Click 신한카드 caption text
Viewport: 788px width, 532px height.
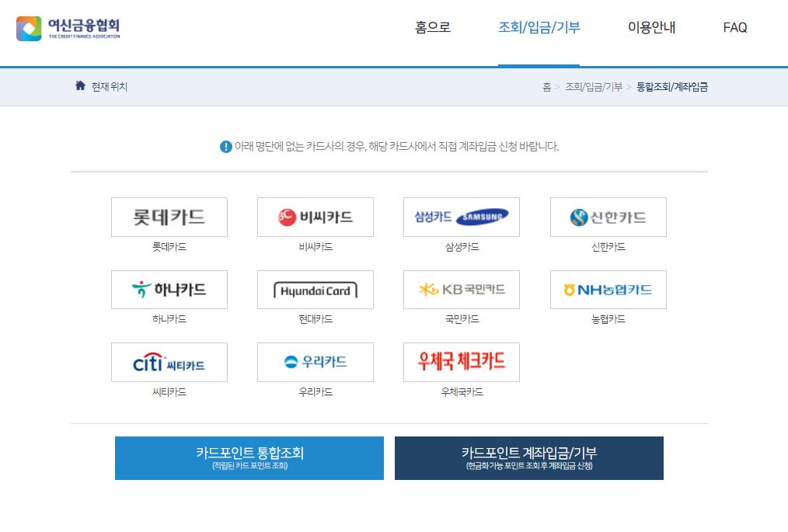coord(608,247)
